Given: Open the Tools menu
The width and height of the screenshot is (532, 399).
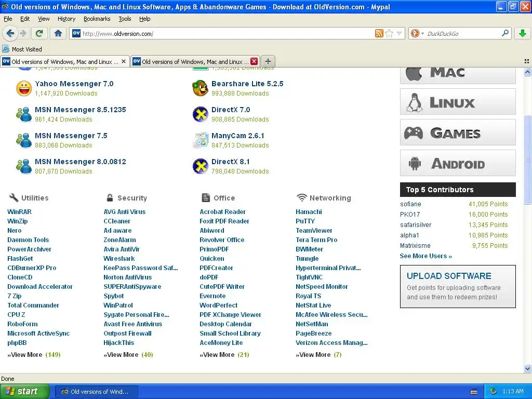Looking at the screenshot, I should coord(125,19).
